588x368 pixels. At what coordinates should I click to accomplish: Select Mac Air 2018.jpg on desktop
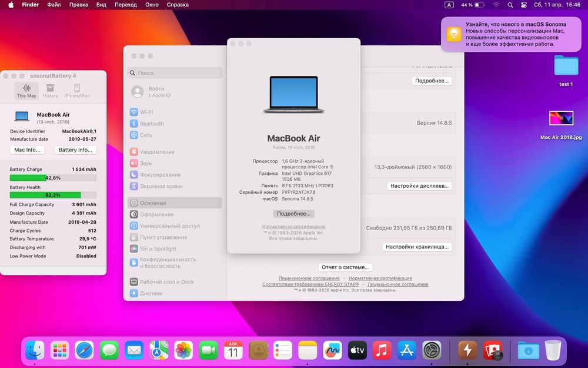[561, 125]
